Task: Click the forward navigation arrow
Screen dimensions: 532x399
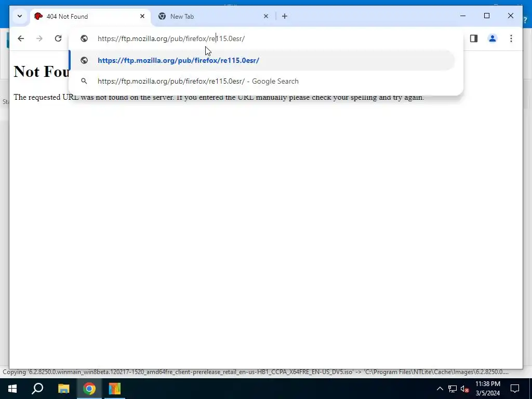Action: 39,38
